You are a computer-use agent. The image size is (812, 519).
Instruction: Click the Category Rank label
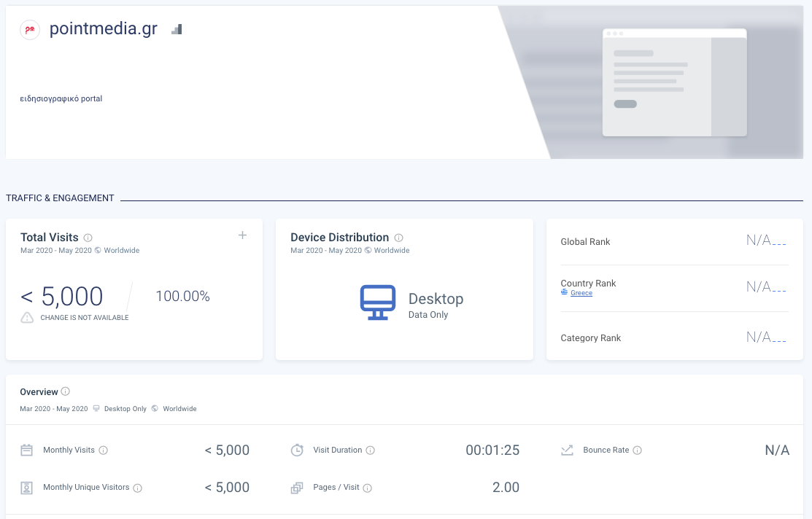click(x=591, y=338)
